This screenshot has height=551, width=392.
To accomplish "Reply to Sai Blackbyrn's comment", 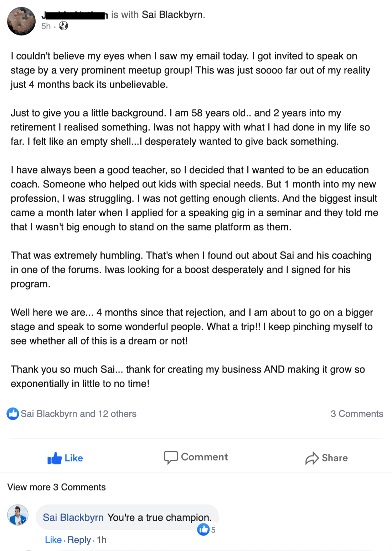I will [79, 540].
